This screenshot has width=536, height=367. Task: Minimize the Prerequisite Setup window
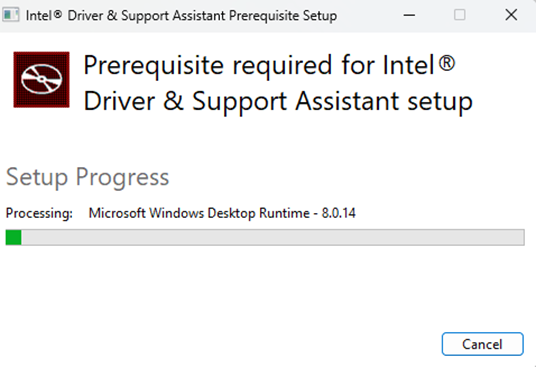tap(409, 15)
